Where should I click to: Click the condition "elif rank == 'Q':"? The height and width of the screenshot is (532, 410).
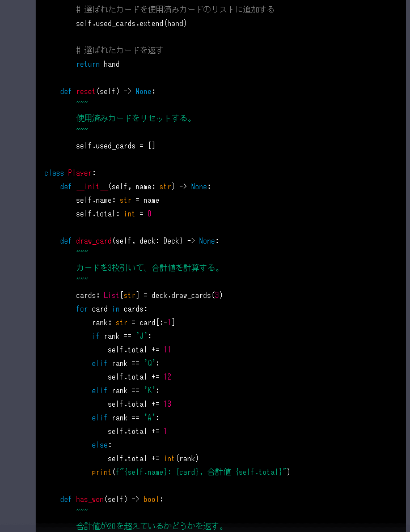126,363
